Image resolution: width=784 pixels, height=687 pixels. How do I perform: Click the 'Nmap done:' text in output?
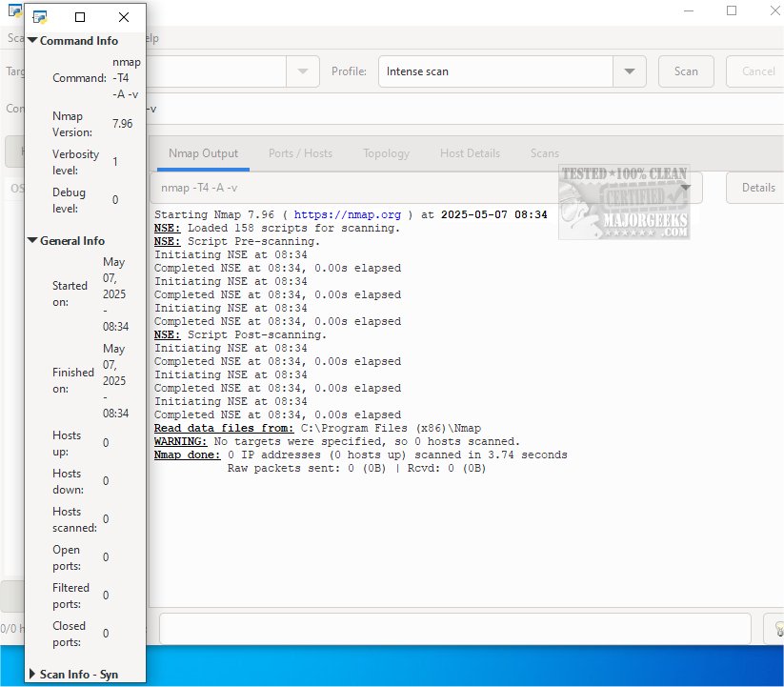(x=188, y=455)
